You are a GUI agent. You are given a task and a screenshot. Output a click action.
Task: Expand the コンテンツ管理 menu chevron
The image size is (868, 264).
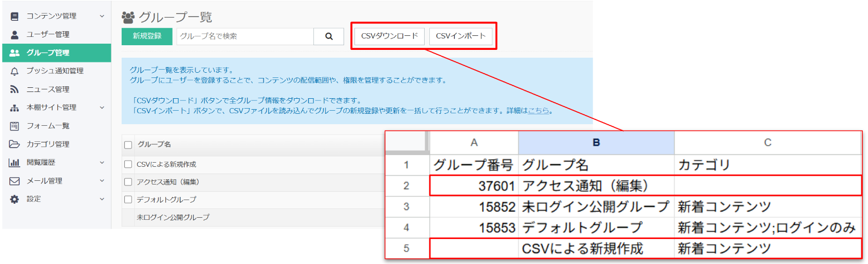(x=102, y=16)
